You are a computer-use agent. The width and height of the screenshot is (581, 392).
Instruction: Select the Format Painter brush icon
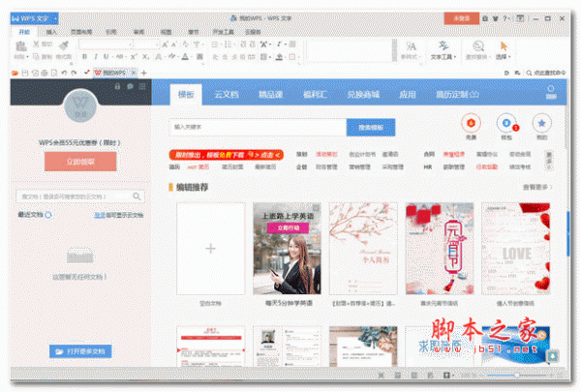click(64, 45)
